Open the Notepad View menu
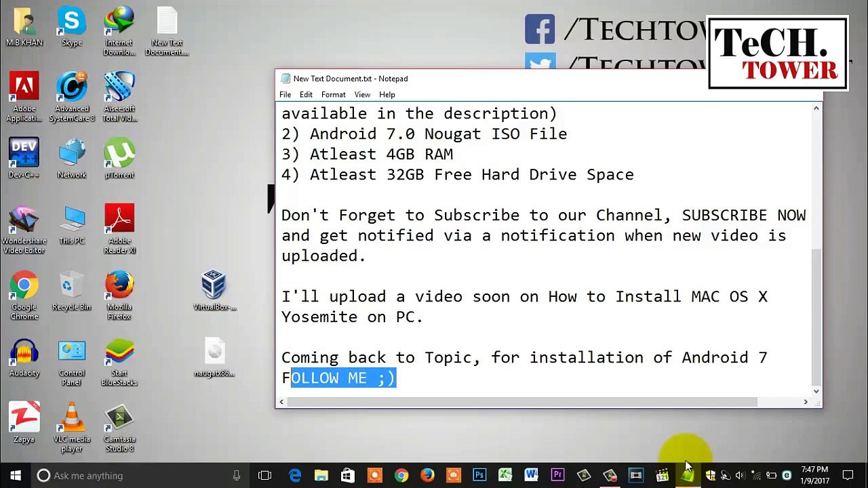The height and width of the screenshot is (488, 868). (x=362, y=95)
